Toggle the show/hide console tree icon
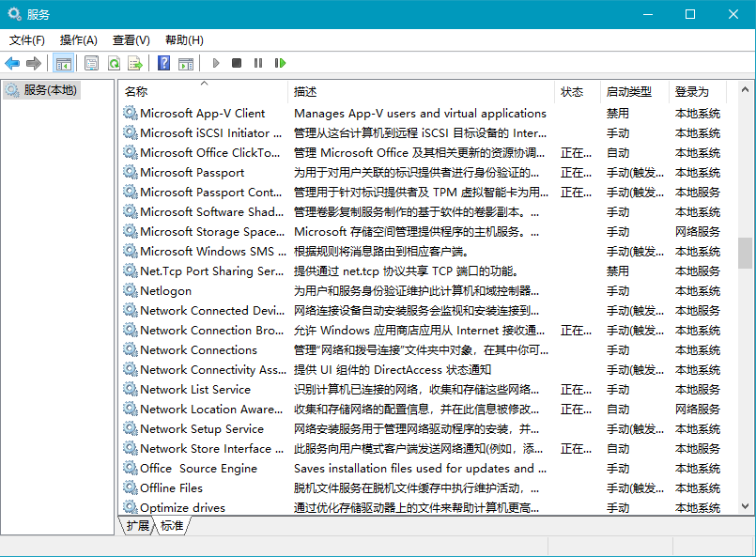 click(64, 63)
